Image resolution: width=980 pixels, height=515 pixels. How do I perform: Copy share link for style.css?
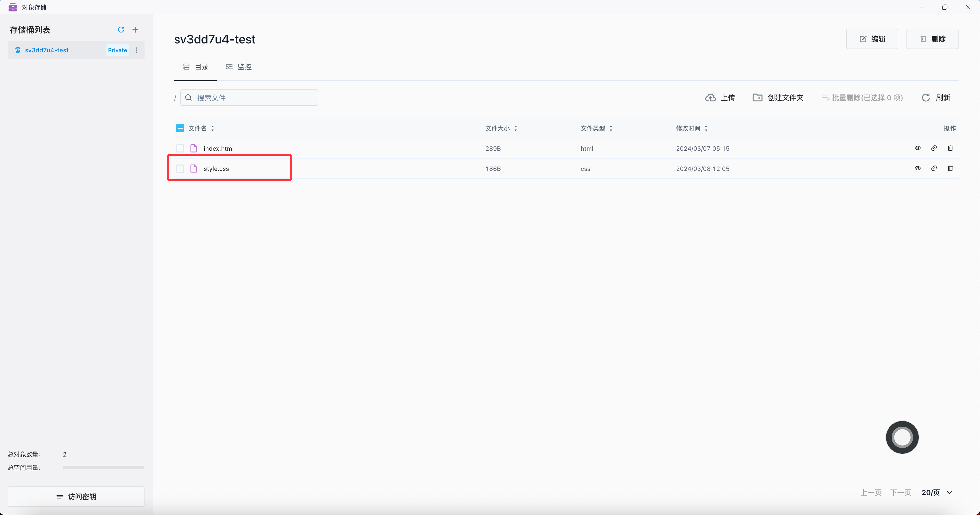pyautogui.click(x=934, y=168)
